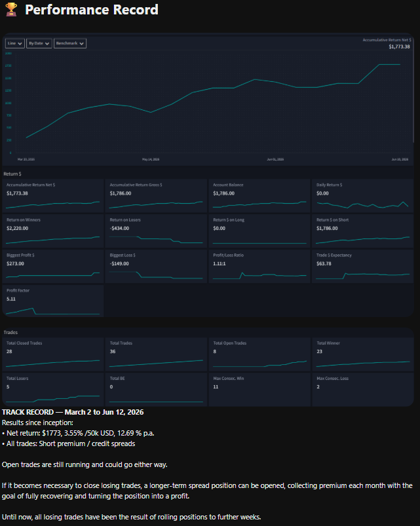The image size is (420, 526).
Task: Open the Total Trades card
Action: coord(156,354)
